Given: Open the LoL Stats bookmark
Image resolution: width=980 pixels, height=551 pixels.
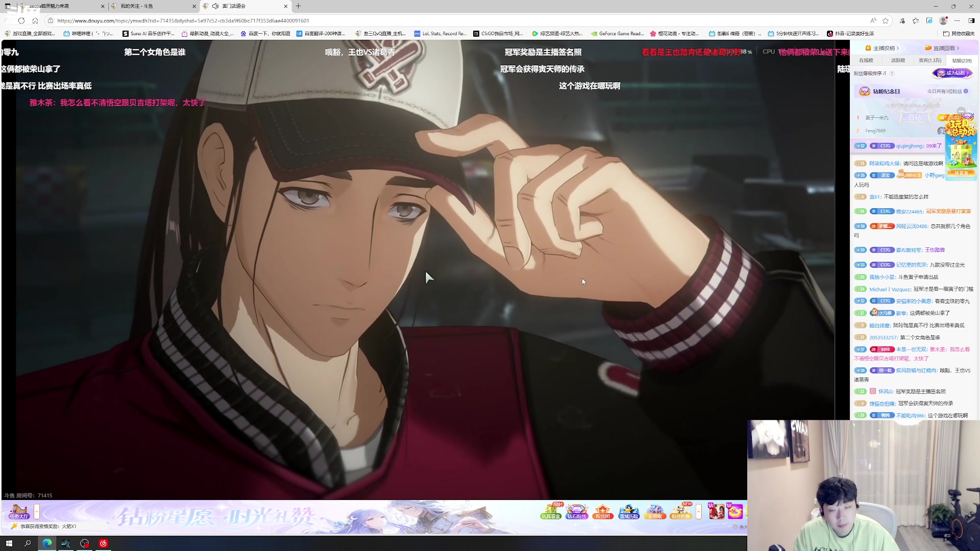Looking at the screenshot, I should [440, 34].
